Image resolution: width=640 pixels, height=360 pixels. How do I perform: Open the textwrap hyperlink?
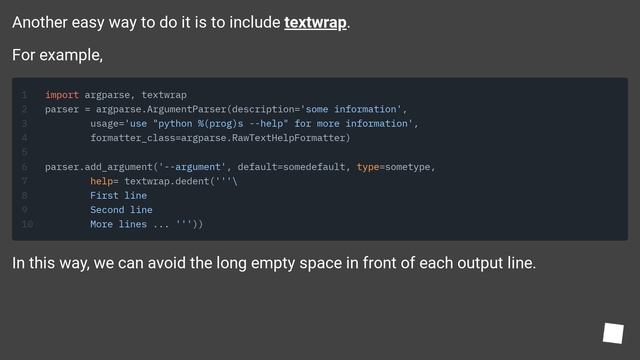[315, 23]
